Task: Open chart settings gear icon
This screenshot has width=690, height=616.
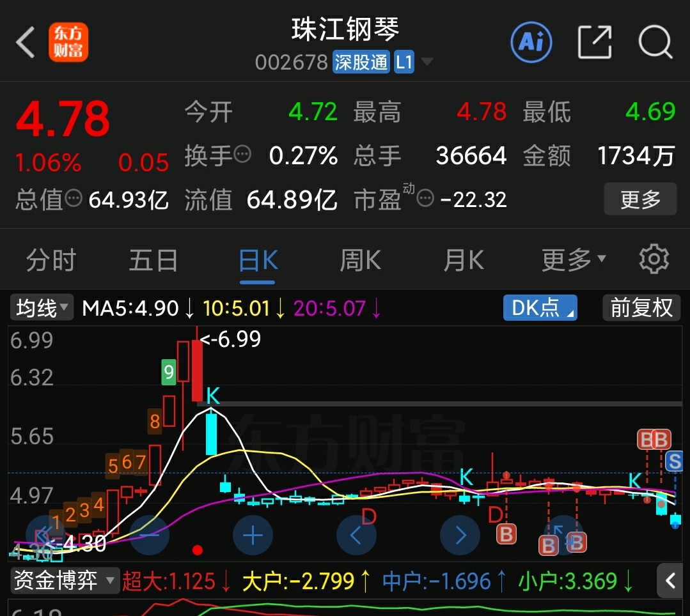Action: 654,259
